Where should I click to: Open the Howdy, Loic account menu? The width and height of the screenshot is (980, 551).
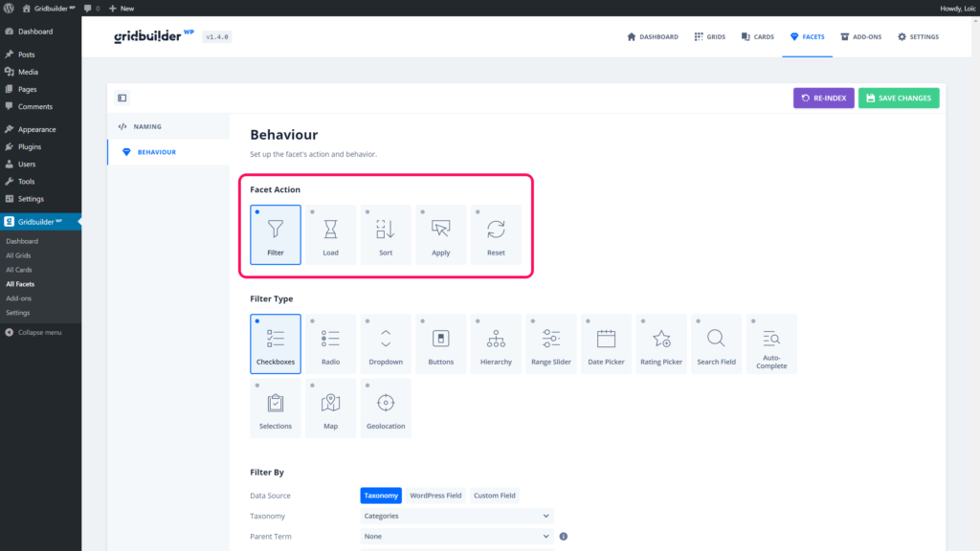coord(957,8)
